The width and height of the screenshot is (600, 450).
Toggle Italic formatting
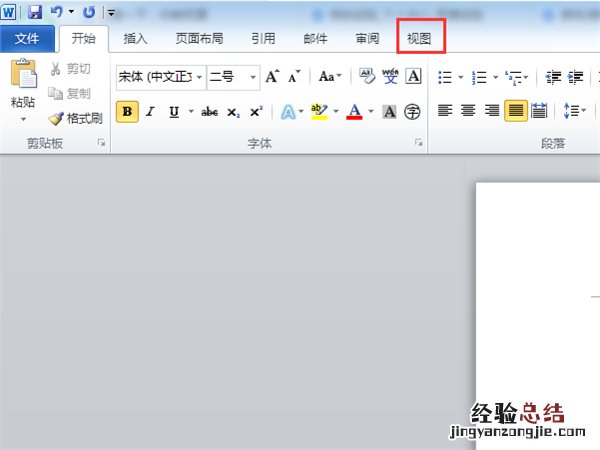point(150,112)
